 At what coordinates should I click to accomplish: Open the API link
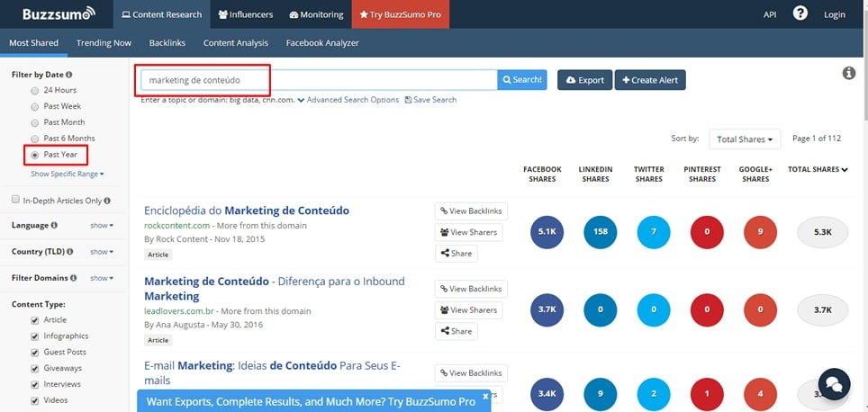(770, 14)
